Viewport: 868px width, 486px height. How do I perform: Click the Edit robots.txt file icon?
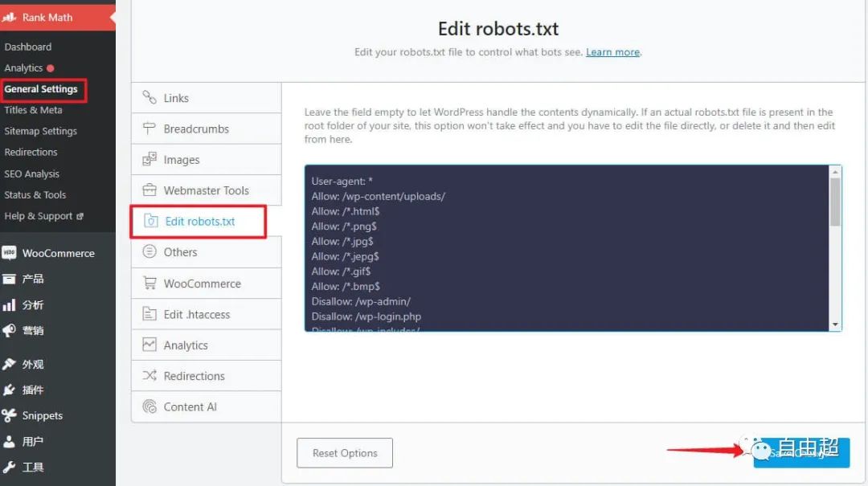tap(150, 221)
